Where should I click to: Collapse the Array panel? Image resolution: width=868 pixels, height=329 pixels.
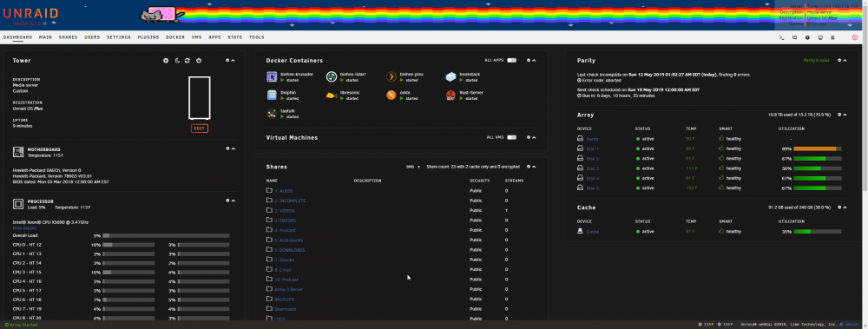point(845,115)
